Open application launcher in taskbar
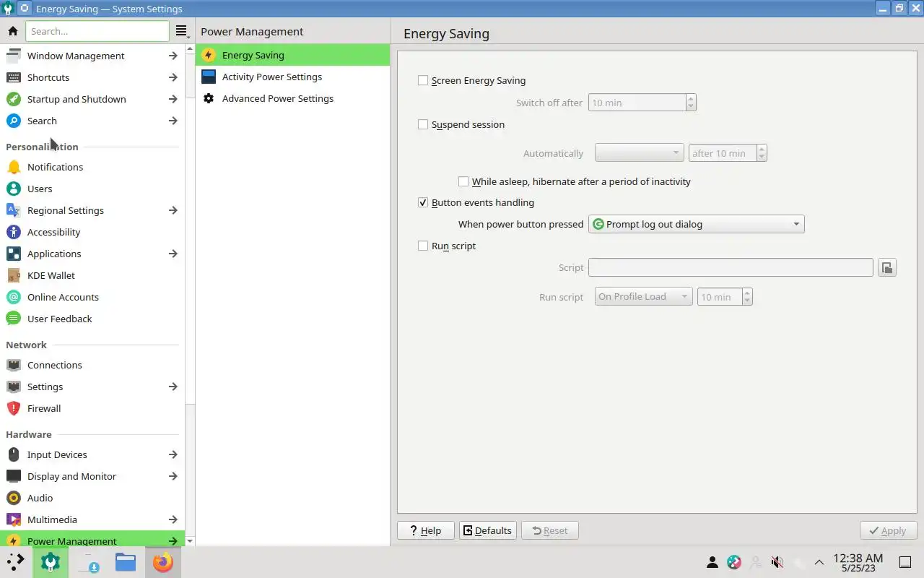This screenshot has height=578, width=924. 15,561
